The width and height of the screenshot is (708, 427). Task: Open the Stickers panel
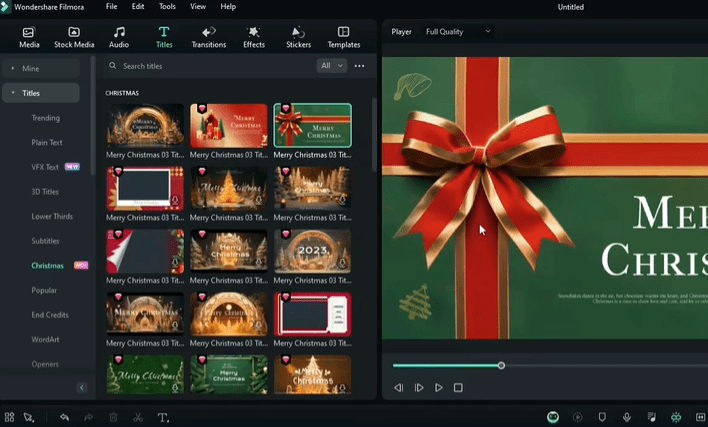coord(298,37)
